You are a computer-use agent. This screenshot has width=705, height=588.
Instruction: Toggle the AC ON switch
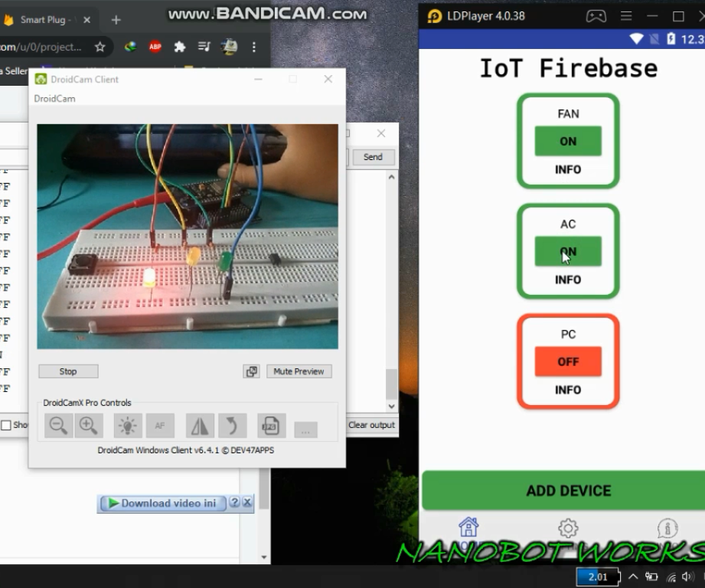point(567,251)
